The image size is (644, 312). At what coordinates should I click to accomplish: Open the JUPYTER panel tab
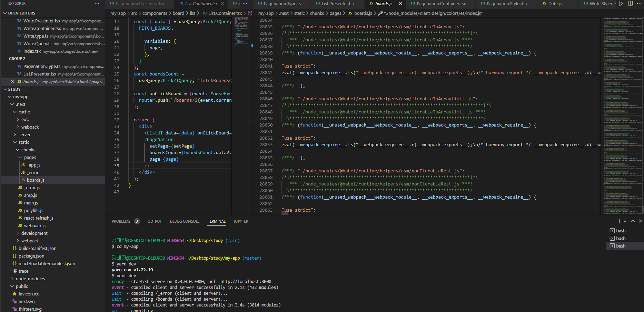(x=241, y=221)
